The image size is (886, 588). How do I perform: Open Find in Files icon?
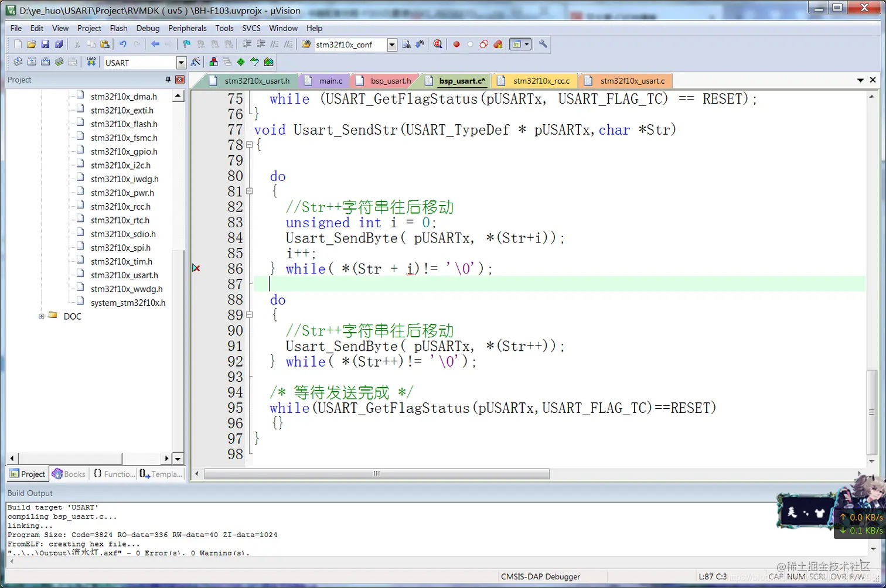(x=306, y=44)
